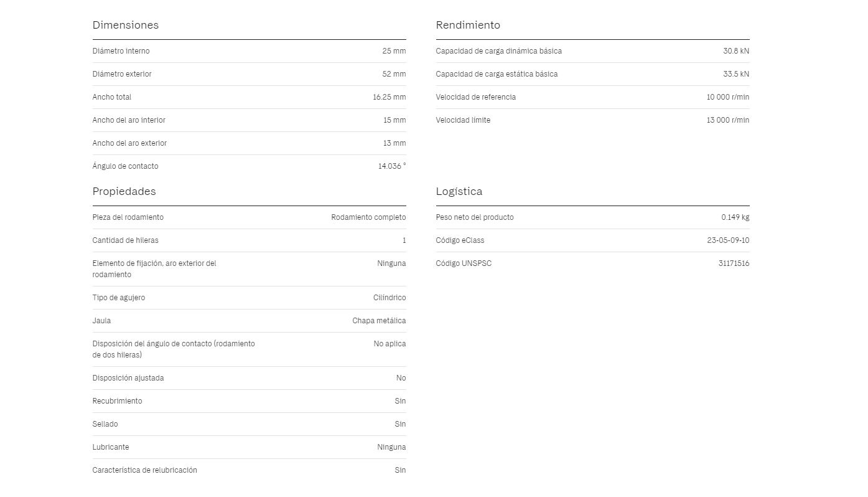Click the Peso neto del producto label
This screenshot has height=497, width=868.
[474, 217]
